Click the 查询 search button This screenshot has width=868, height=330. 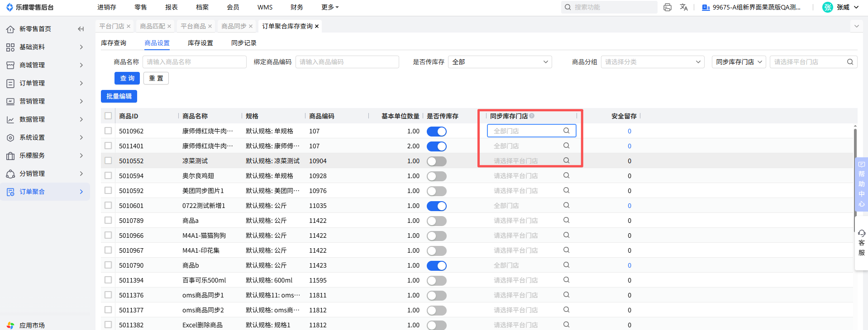pos(127,78)
